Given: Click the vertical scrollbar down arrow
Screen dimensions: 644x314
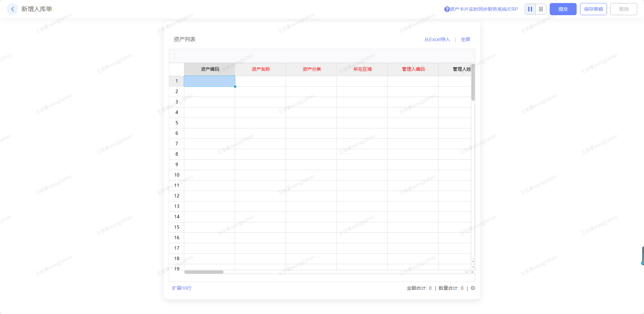Looking at the screenshot, I should (473, 267).
